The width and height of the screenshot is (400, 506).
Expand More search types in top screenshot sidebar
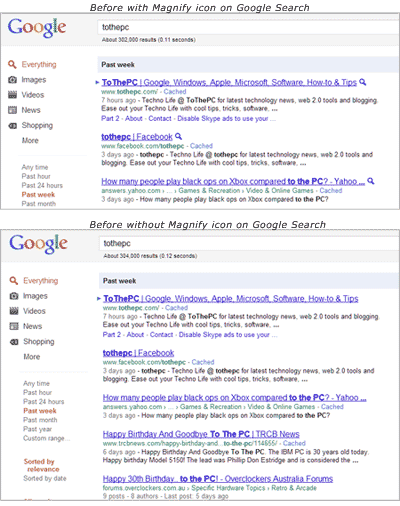(30, 141)
